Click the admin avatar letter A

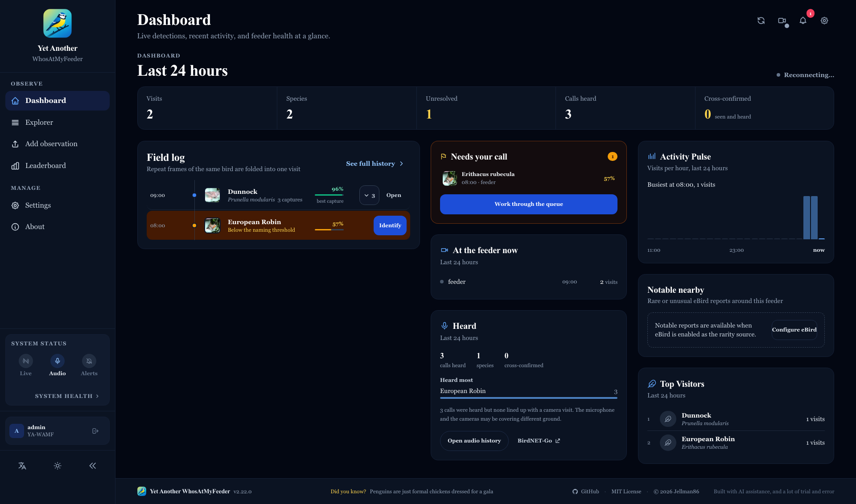tap(16, 431)
